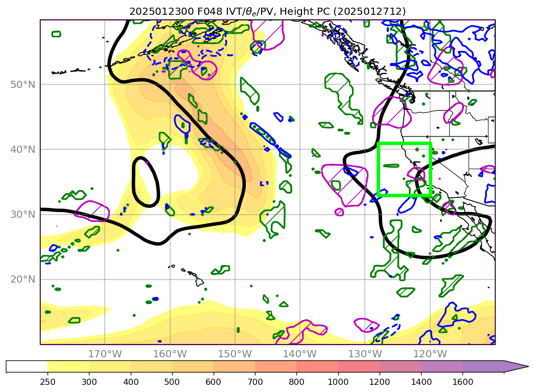Viewport: 535px width, 392px height.
Task: Click the colorbar tick label 800
Action: 296,382
